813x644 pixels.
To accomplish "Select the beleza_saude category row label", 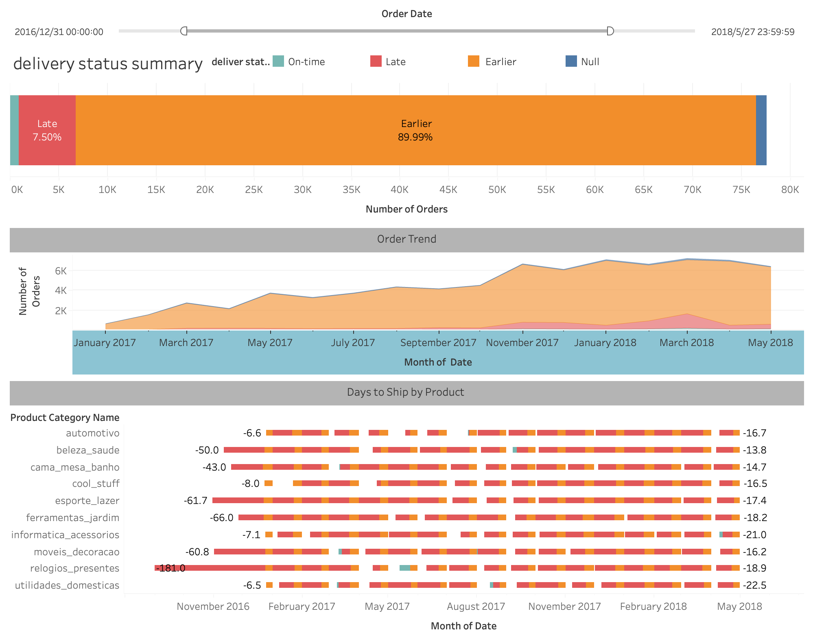I will tap(88, 450).
